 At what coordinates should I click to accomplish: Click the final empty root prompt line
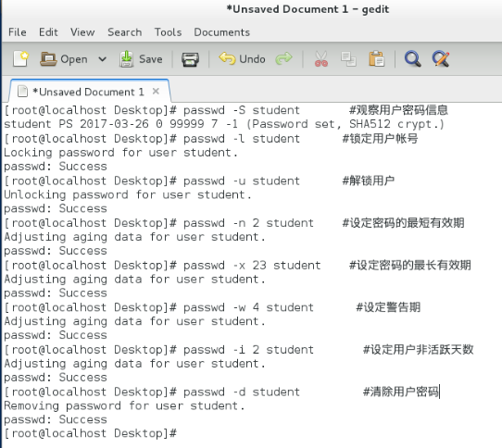pyautogui.click(x=90, y=434)
